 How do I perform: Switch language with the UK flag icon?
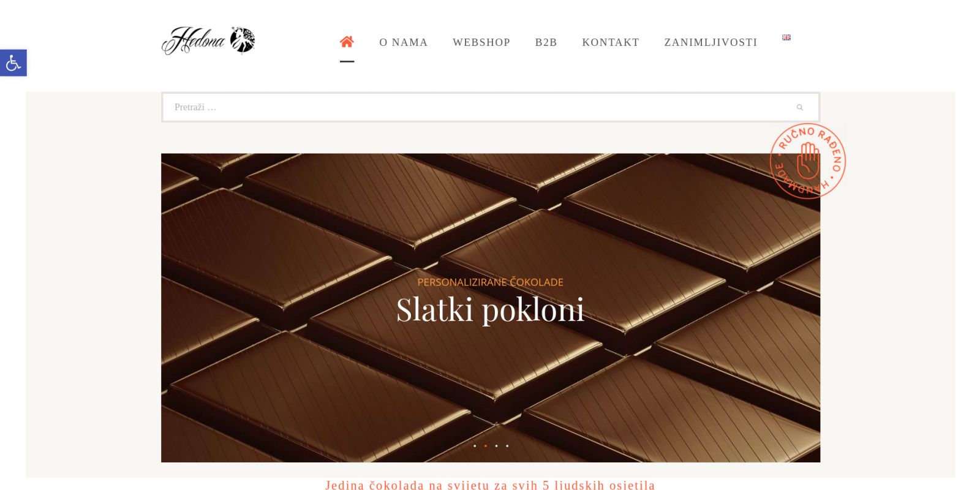pos(786,37)
